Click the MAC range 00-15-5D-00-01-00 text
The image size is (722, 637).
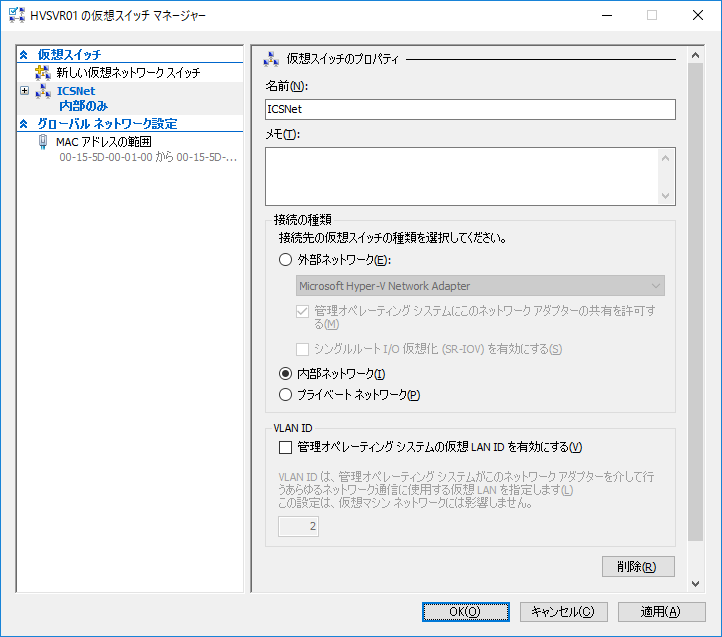coord(148,157)
